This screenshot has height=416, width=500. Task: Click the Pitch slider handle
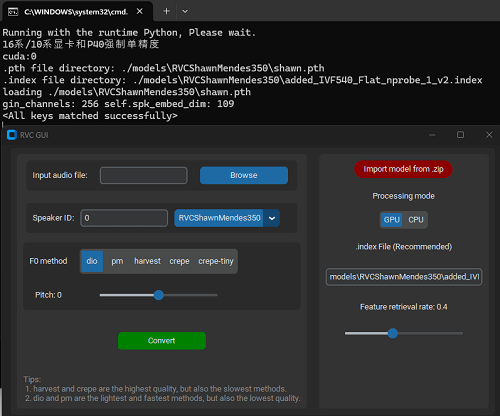point(159,295)
